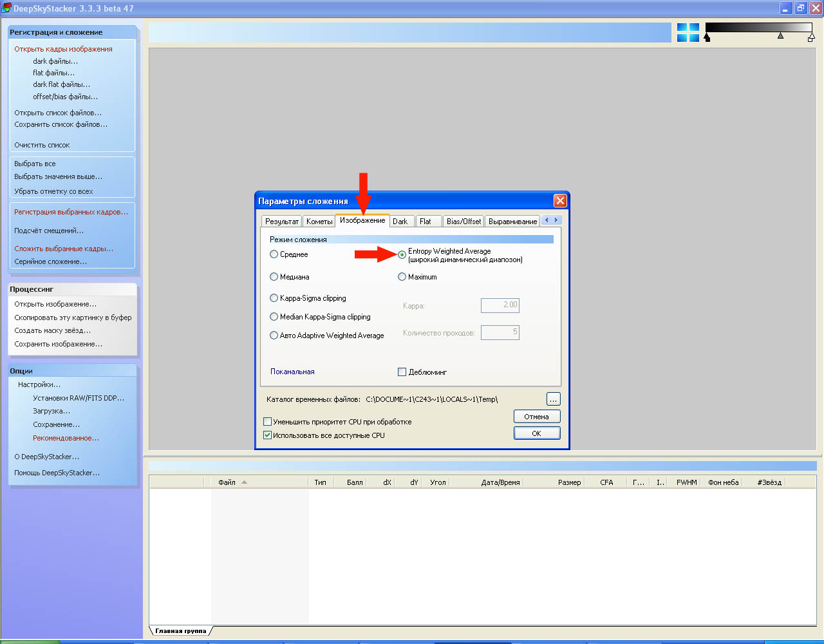Open the Результат tab
This screenshot has width=824, height=644.
coord(281,222)
